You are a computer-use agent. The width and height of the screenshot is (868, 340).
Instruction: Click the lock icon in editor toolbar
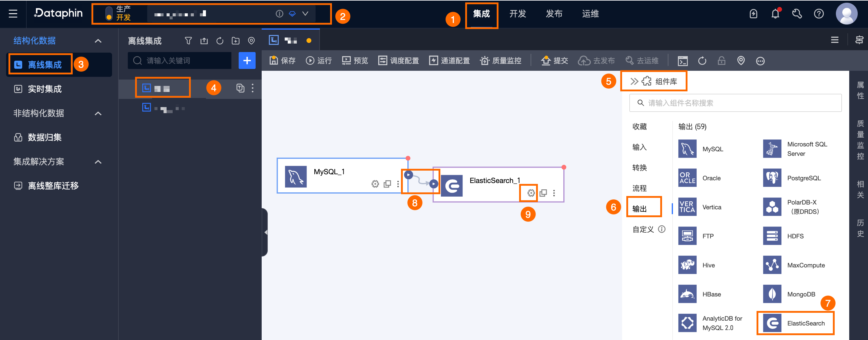pos(721,61)
